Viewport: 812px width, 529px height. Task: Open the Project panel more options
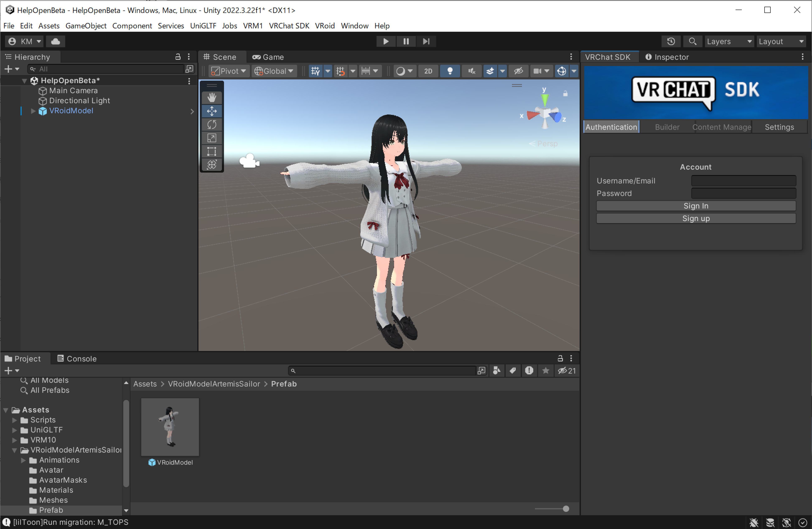(571, 359)
